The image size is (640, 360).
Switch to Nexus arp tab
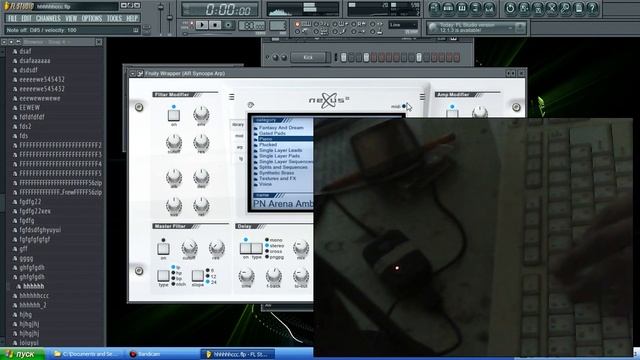[240, 147]
